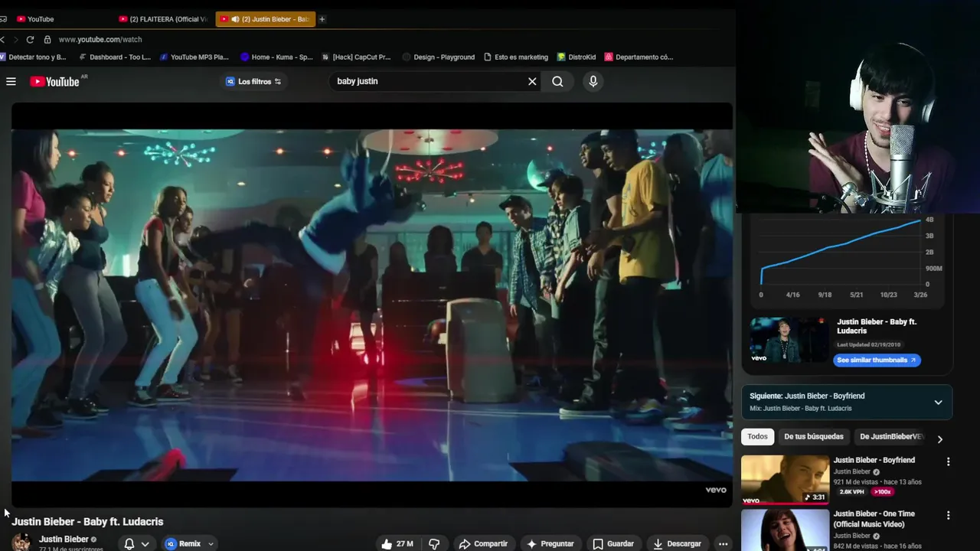This screenshot has width=980, height=551.
Task: Show more filter chips with right arrow
Action: point(939,439)
